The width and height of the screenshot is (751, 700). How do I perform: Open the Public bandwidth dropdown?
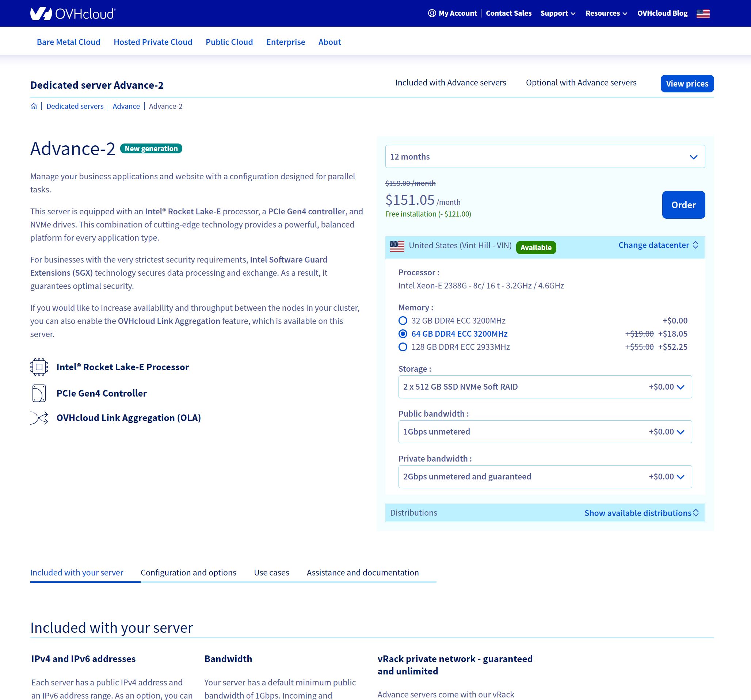(545, 432)
